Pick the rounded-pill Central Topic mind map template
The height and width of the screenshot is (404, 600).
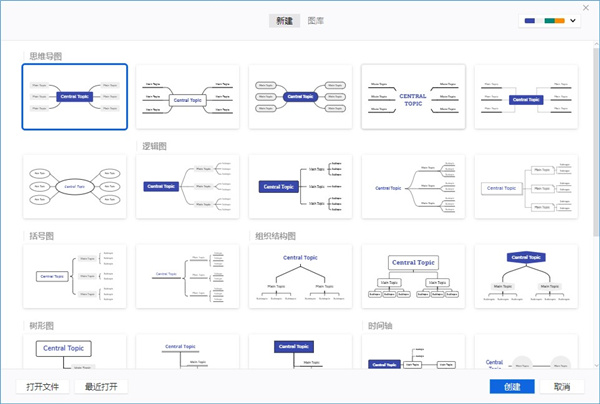(300, 97)
